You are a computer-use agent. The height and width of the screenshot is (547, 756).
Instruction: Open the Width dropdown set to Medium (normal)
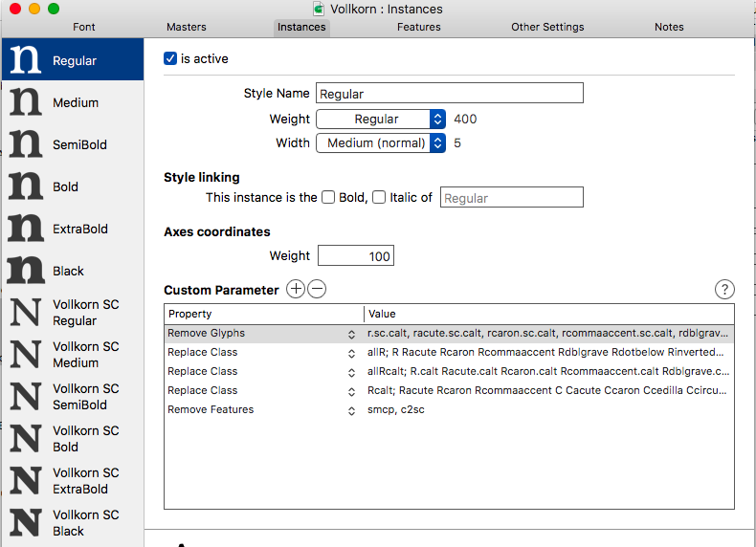pos(381,143)
